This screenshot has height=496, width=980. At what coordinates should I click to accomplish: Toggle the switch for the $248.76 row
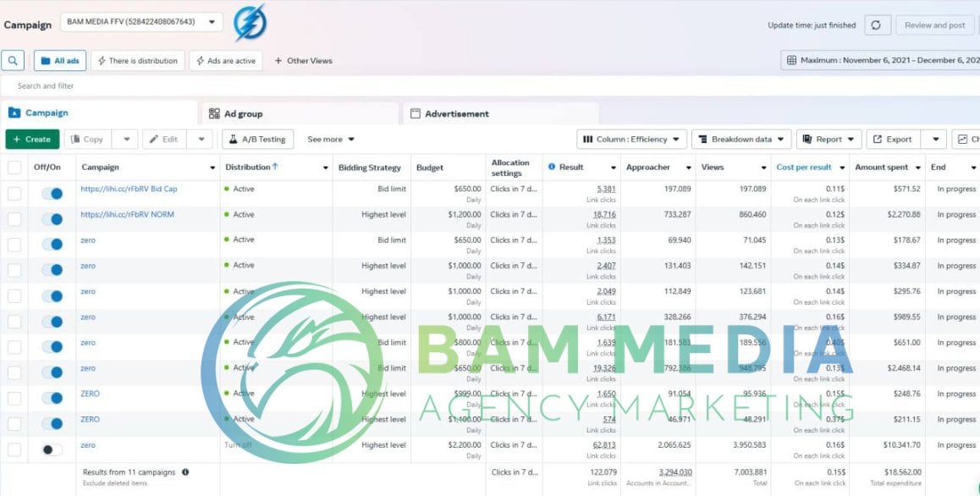(x=52, y=399)
